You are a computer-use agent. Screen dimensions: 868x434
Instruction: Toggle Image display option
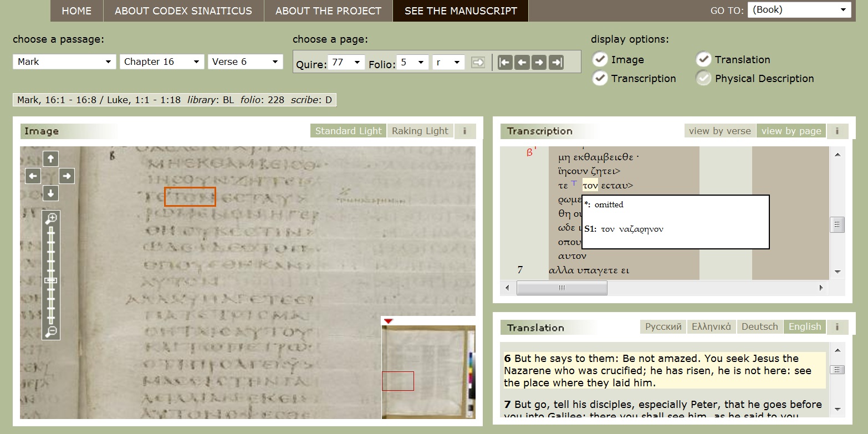pyautogui.click(x=599, y=59)
